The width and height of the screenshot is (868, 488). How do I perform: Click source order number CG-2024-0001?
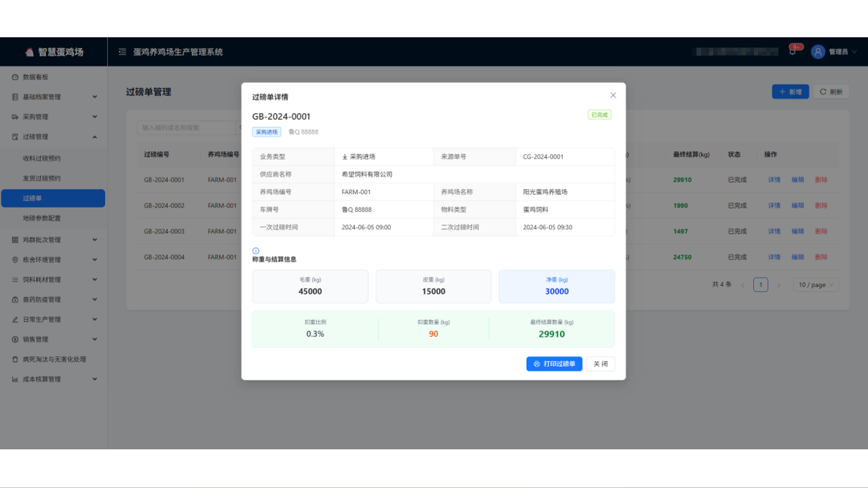click(543, 157)
